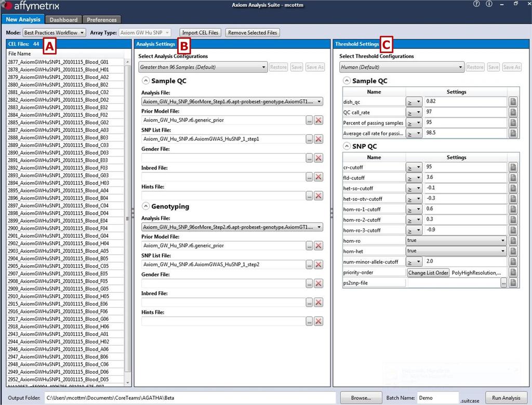
Task: Click document icon for hom-ro-2-cutoff row
Action: tap(513, 219)
